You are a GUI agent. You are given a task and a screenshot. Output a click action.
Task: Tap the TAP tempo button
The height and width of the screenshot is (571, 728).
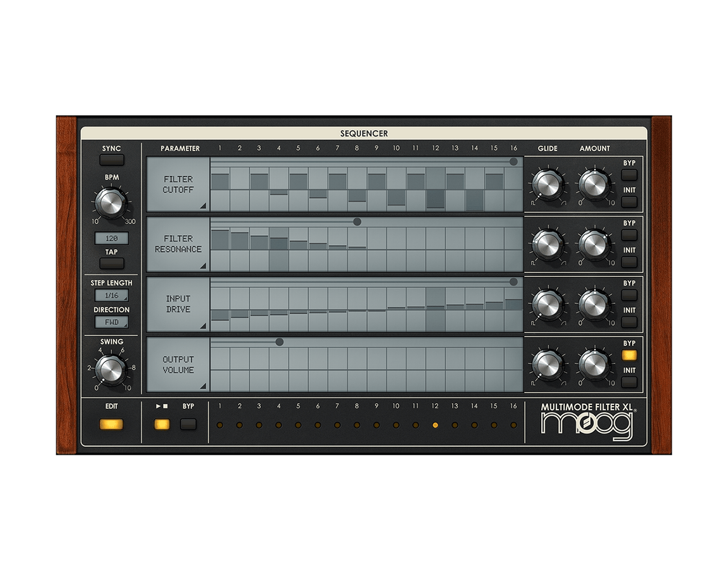click(112, 261)
